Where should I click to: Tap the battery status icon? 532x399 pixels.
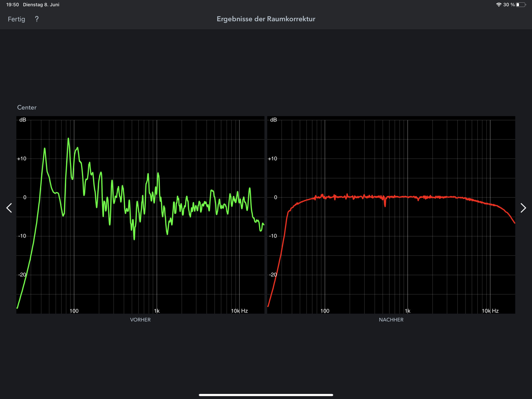pos(521,5)
